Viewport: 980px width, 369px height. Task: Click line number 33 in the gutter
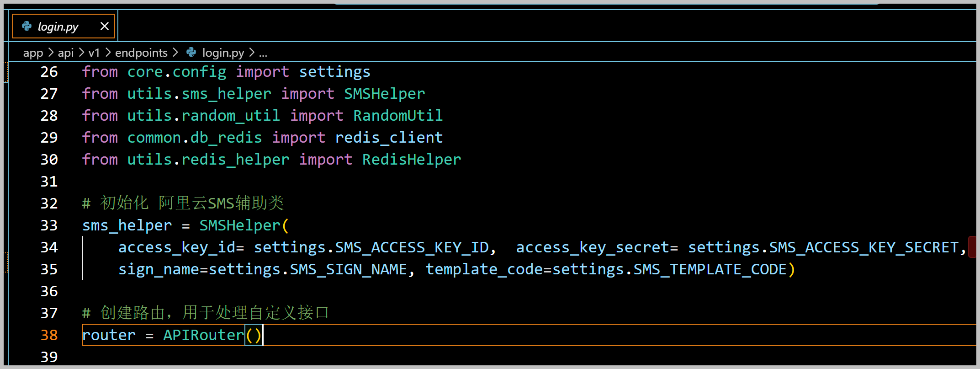click(49, 225)
